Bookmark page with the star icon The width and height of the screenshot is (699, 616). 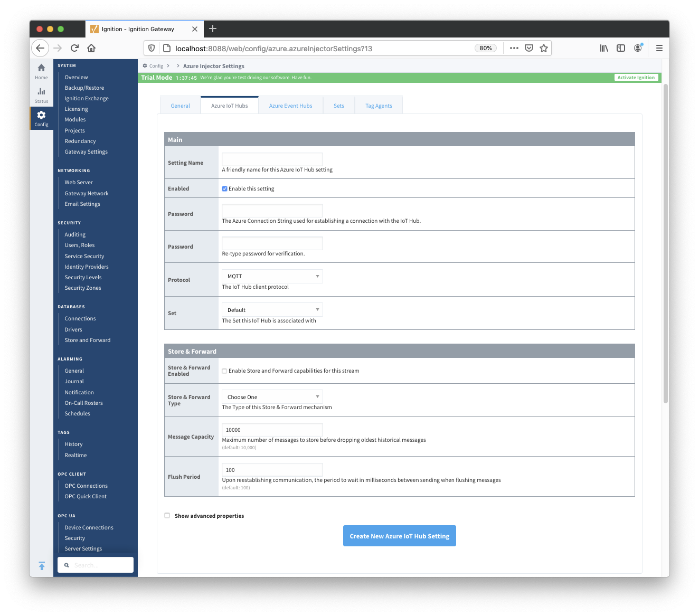[544, 48]
